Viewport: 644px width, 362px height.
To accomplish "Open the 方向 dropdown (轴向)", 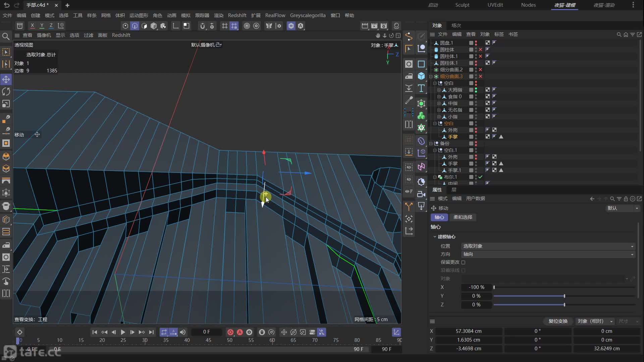I will tap(548, 254).
